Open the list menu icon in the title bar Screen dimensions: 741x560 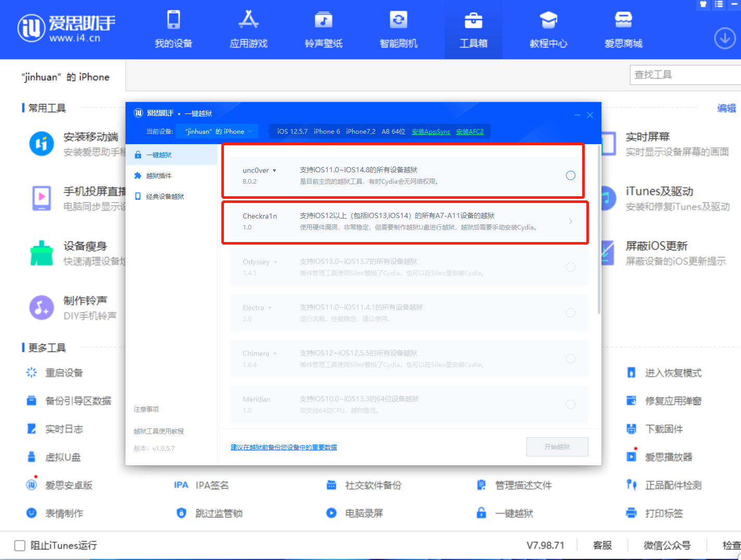[x=719, y=4]
